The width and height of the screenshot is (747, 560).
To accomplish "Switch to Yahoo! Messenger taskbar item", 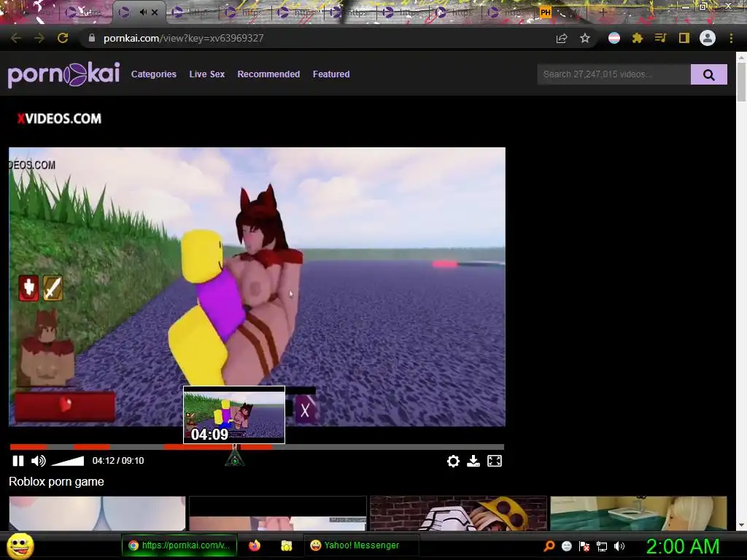I will 361,545.
